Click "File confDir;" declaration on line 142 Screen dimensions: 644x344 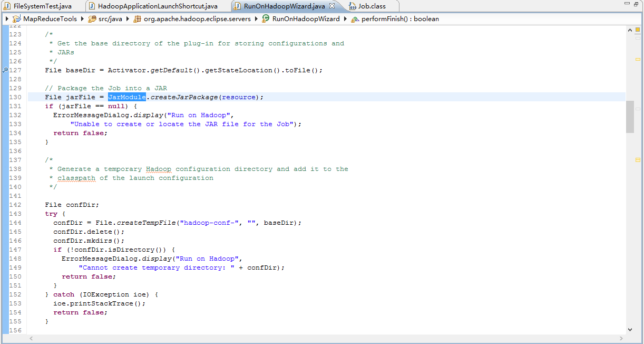coord(72,205)
